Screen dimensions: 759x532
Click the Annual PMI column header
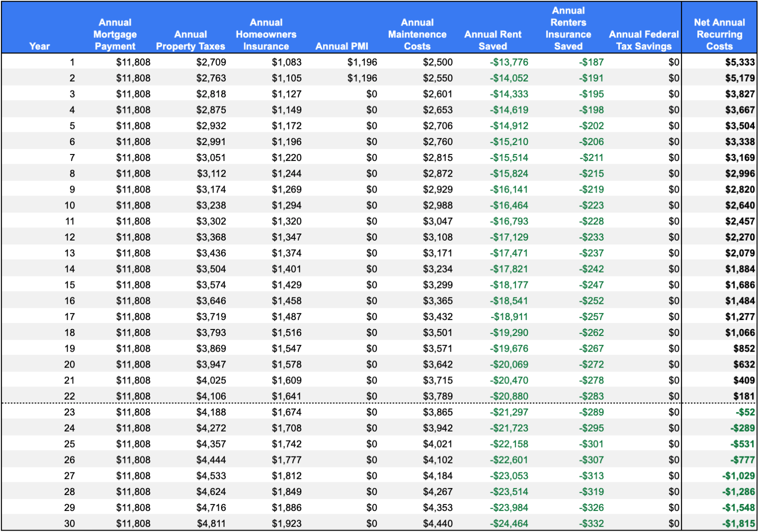click(342, 46)
